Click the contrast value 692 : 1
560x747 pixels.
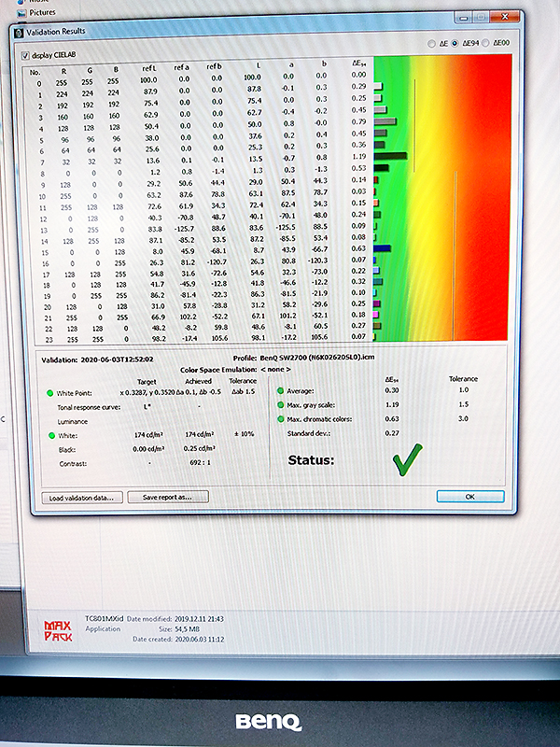coord(200,462)
